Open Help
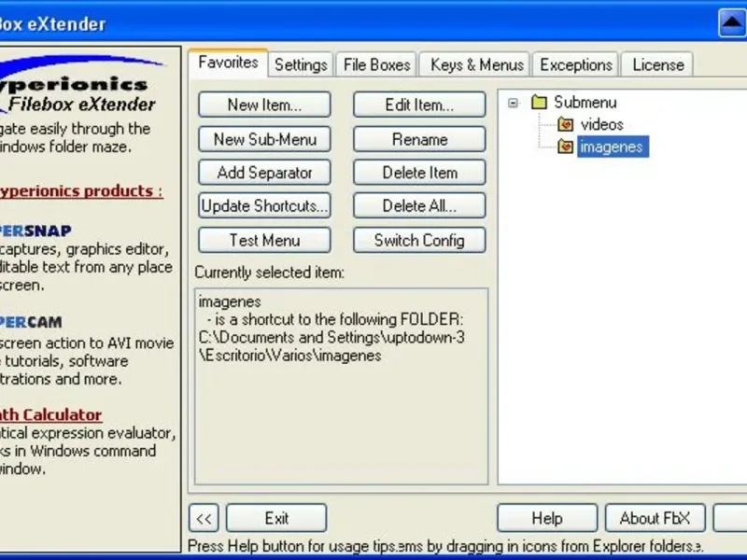The height and width of the screenshot is (560, 747). (547, 518)
